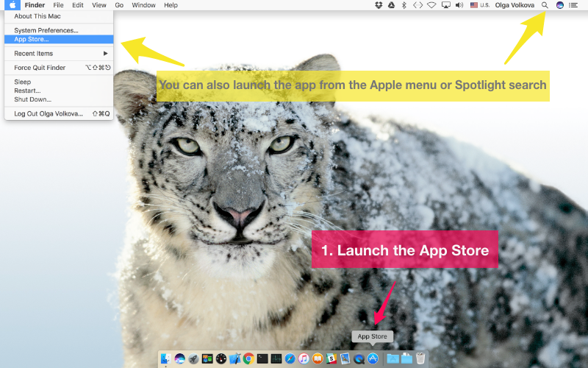Screen dimensions: 588x368
Task: Select Sleep in Apple menu
Action: [59, 82]
